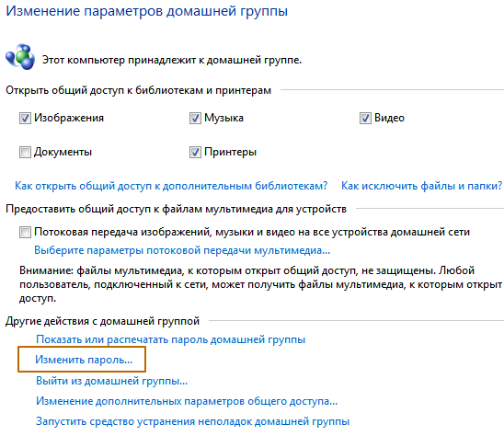504x436 pixels.
Task: Click the 'Изменение параметров домашней группы' page title
Action: point(146,11)
